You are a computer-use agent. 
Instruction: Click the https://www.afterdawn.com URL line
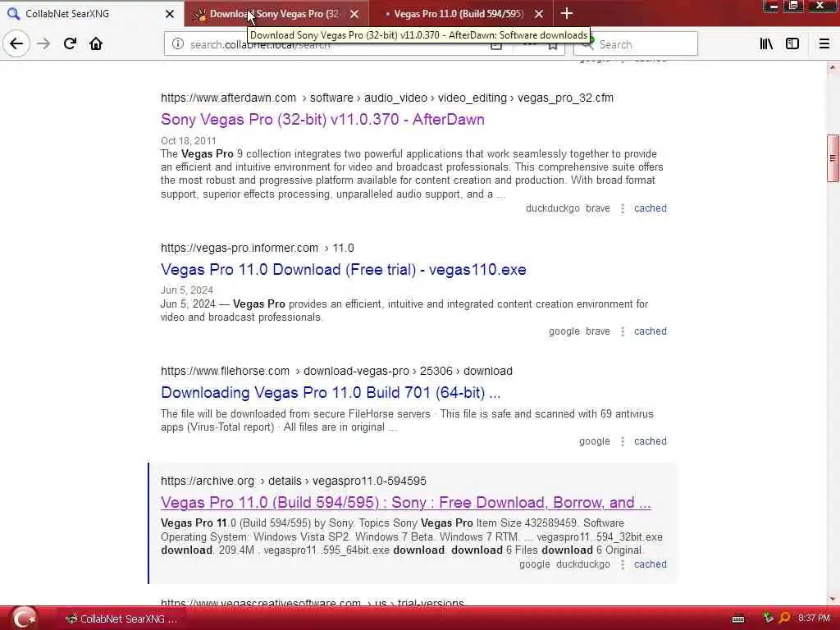click(387, 98)
